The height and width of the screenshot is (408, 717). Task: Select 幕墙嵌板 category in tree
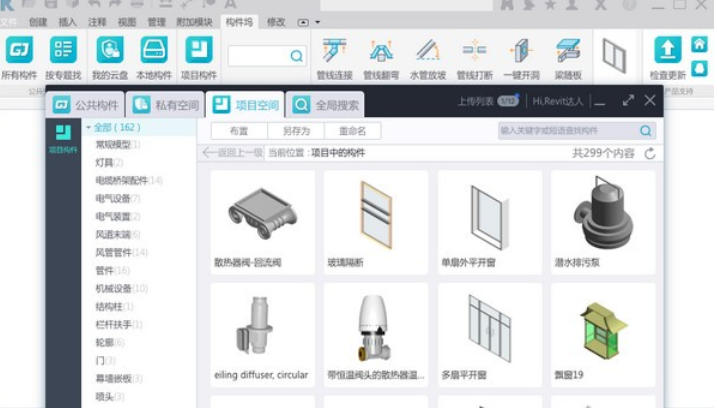coord(118,379)
